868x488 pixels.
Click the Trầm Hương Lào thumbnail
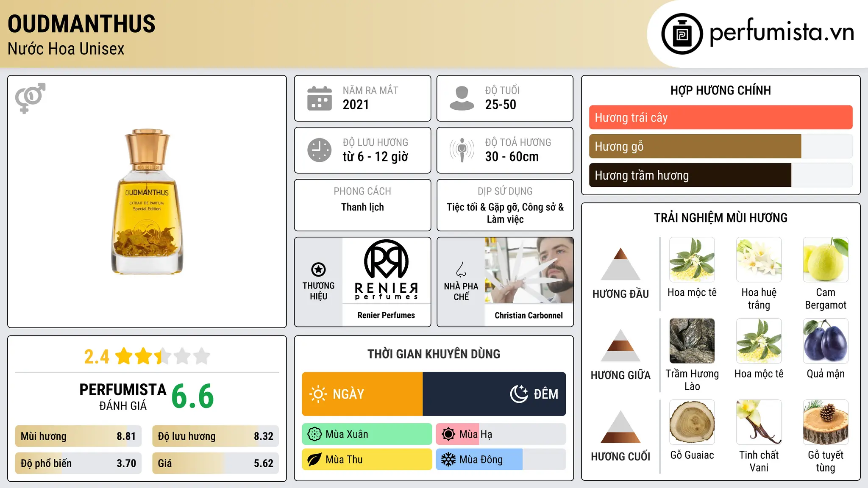[x=692, y=341]
